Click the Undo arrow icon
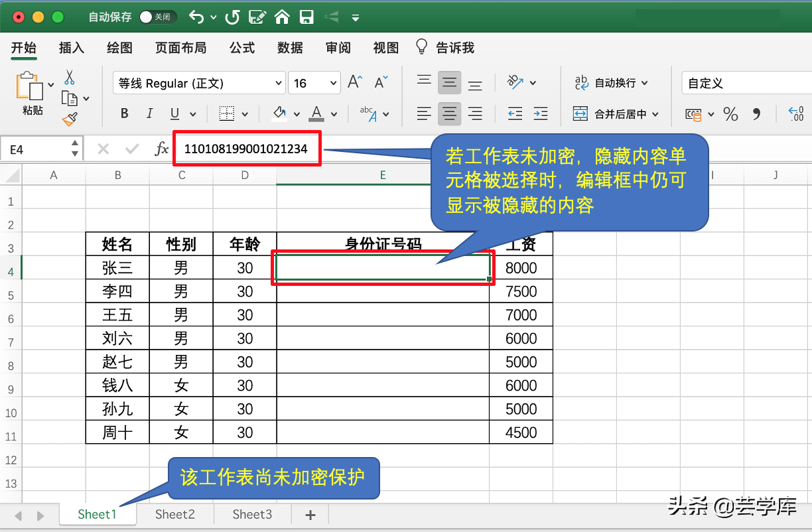The image size is (812, 532). (x=197, y=17)
